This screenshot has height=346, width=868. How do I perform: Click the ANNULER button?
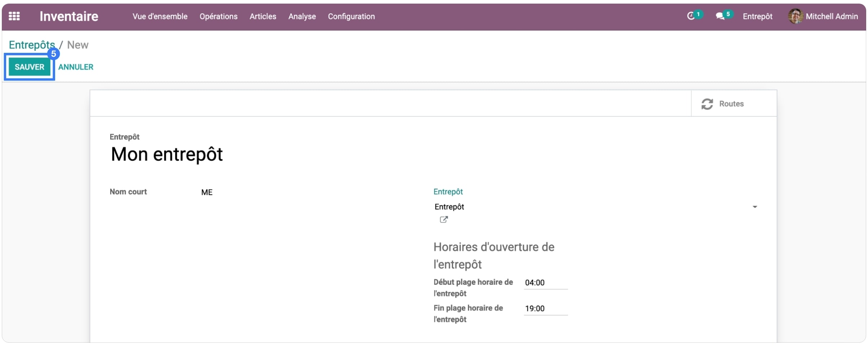76,67
